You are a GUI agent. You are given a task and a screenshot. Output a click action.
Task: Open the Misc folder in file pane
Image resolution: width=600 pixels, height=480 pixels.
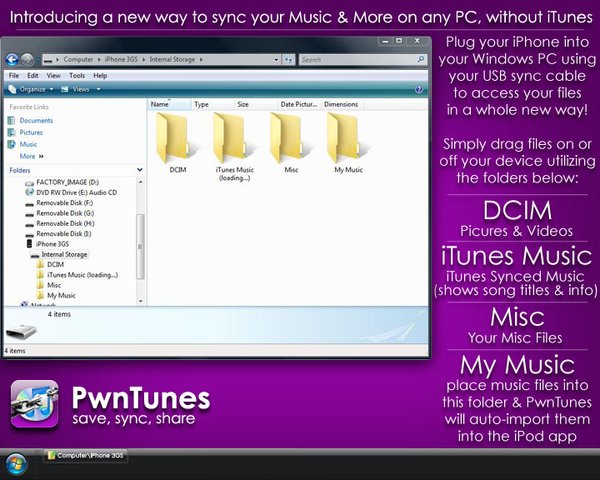coord(291,139)
